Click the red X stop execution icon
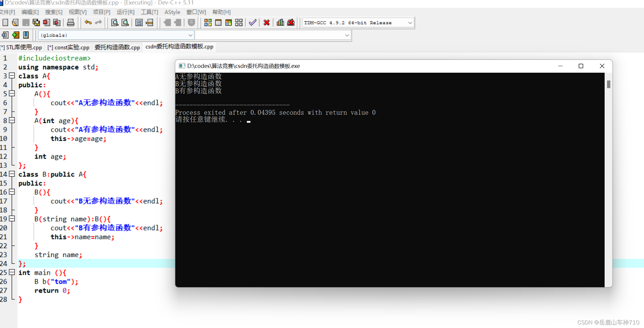644x328 pixels. 267,23
